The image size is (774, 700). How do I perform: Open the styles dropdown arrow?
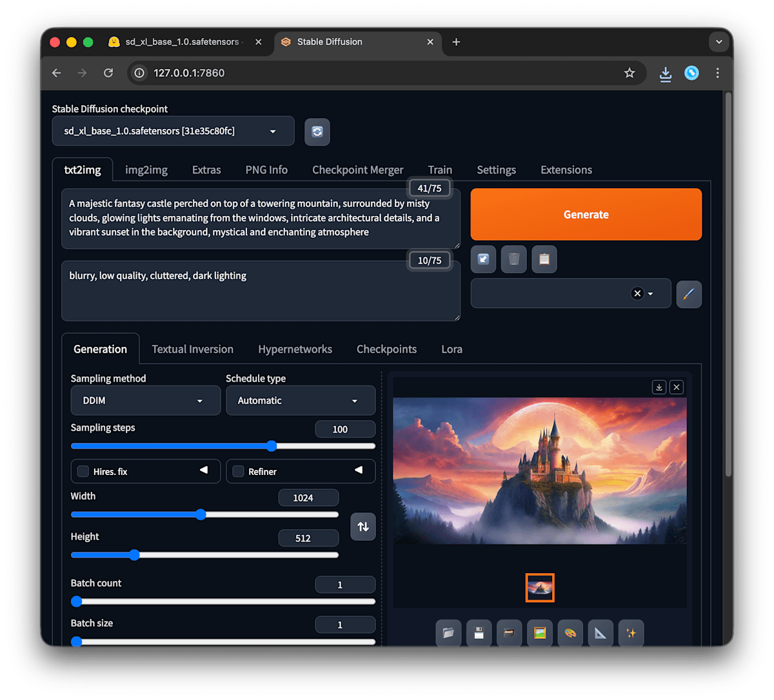(651, 294)
